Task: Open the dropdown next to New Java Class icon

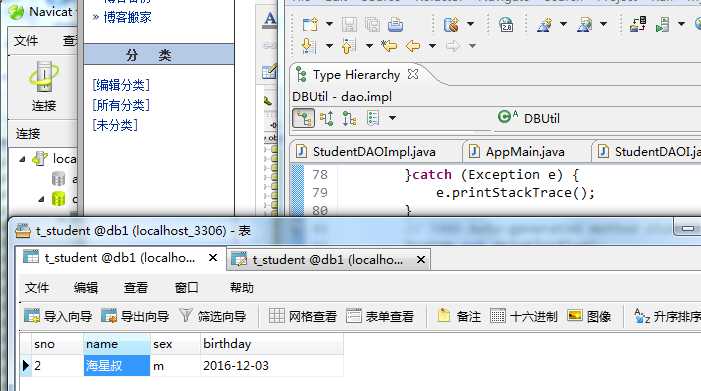Action: [563, 24]
